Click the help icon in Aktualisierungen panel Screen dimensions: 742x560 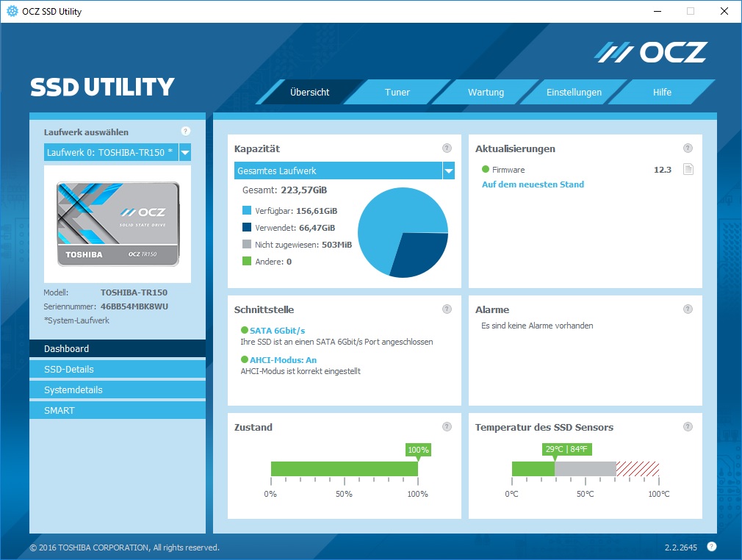688,148
